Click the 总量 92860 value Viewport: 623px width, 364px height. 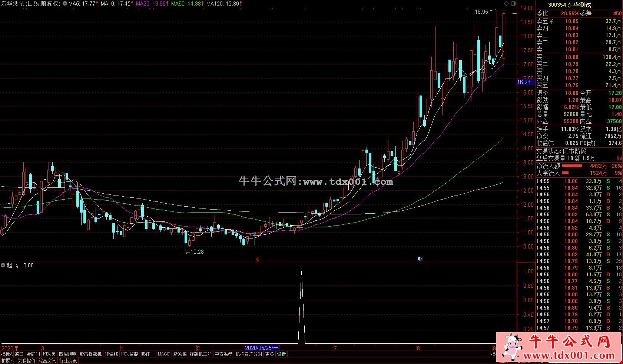pyautogui.click(x=571, y=114)
